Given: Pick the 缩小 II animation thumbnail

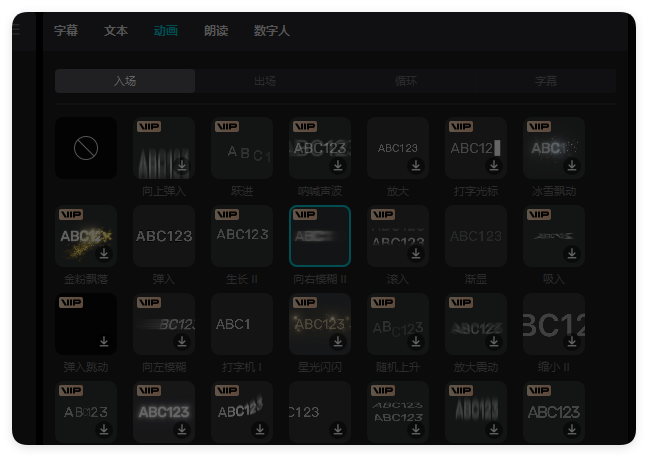Looking at the screenshot, I should click(x=554, y=324).
